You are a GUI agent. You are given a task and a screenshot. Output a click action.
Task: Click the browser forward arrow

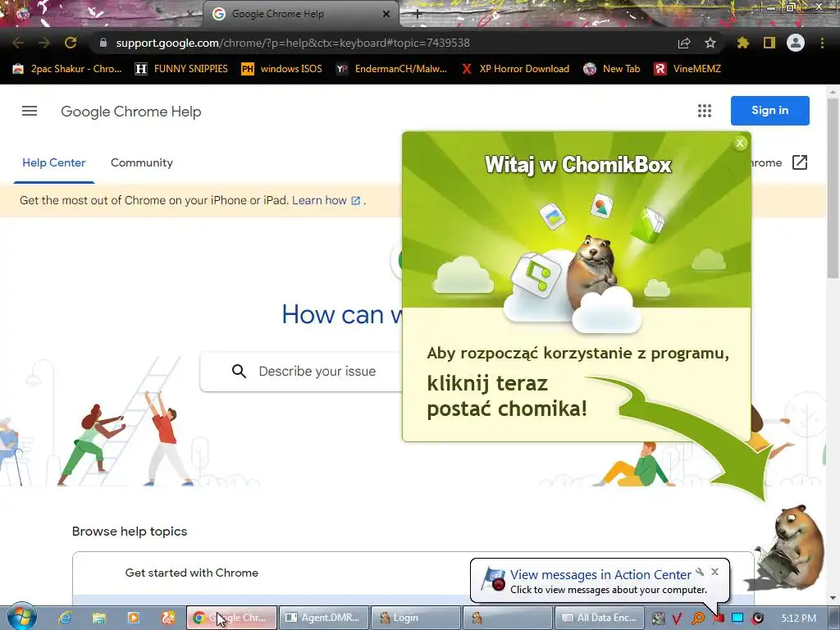44,43
